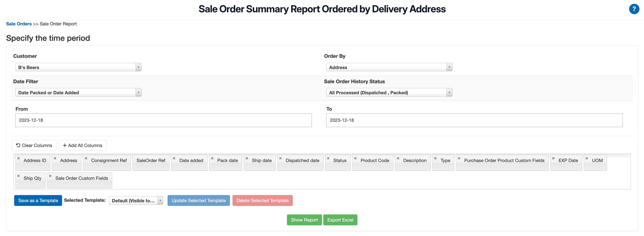This screenshot has height=236, width=644.
Task: Open the Sale Orders breadcrumb link
Action: coord(19,24)
